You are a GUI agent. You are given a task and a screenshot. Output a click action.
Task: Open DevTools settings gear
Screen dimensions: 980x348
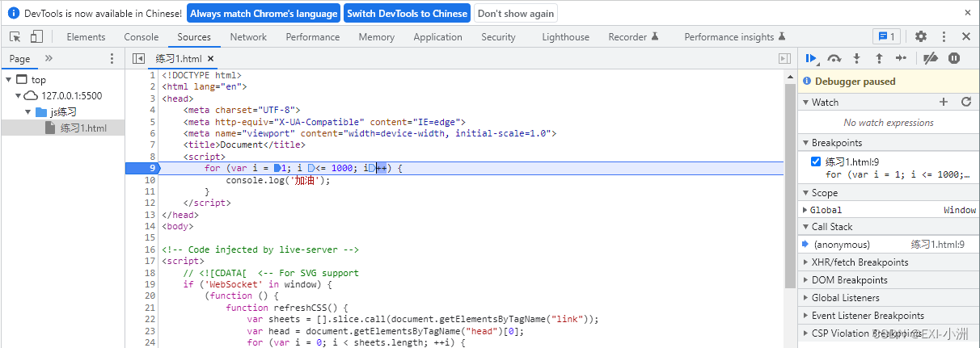pos(921,36)
